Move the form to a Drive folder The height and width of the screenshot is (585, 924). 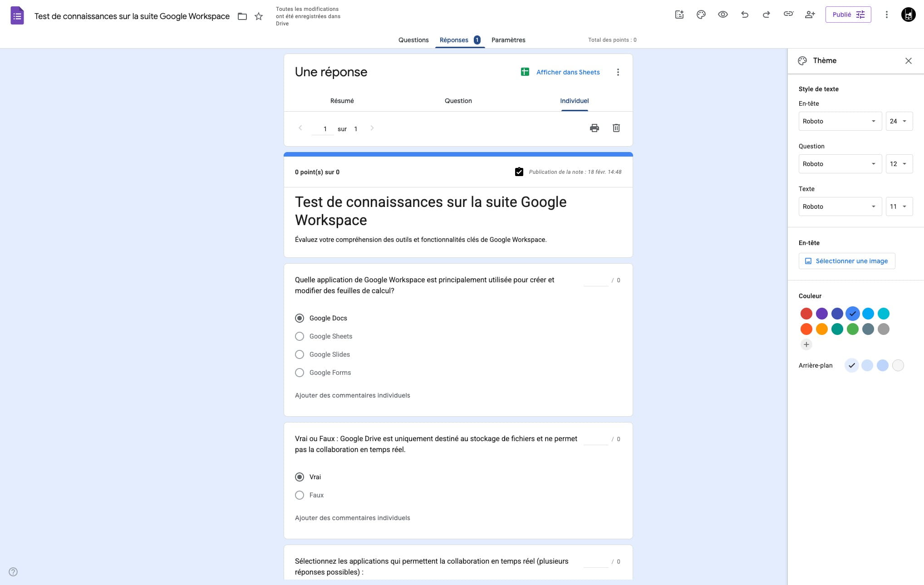pyautogui.click(x=242, y=16)
